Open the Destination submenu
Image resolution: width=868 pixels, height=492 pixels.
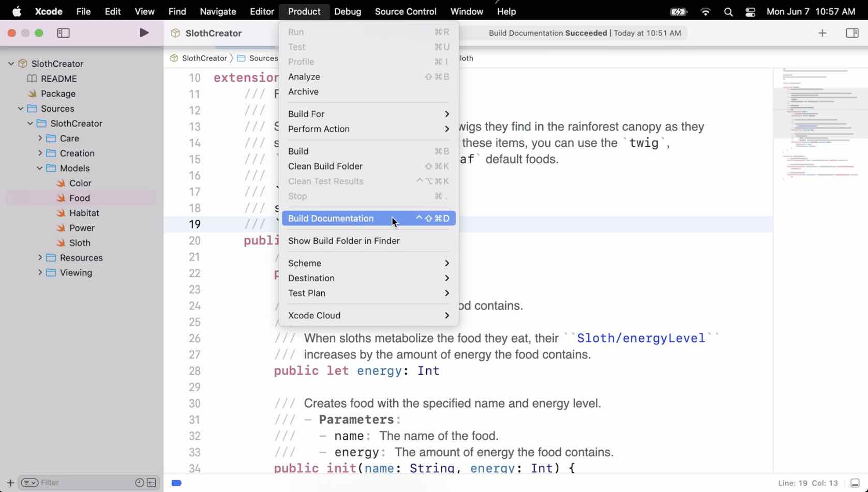point(368,278)
